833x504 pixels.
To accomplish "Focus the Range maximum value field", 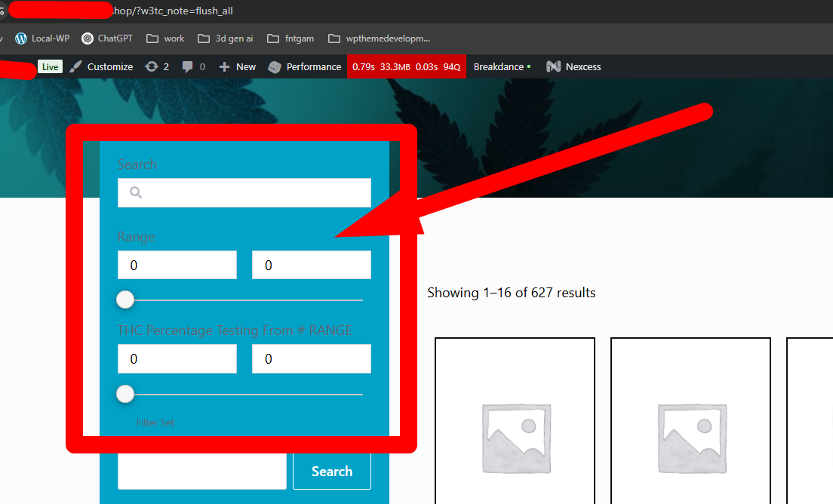I will coord(312,265).
